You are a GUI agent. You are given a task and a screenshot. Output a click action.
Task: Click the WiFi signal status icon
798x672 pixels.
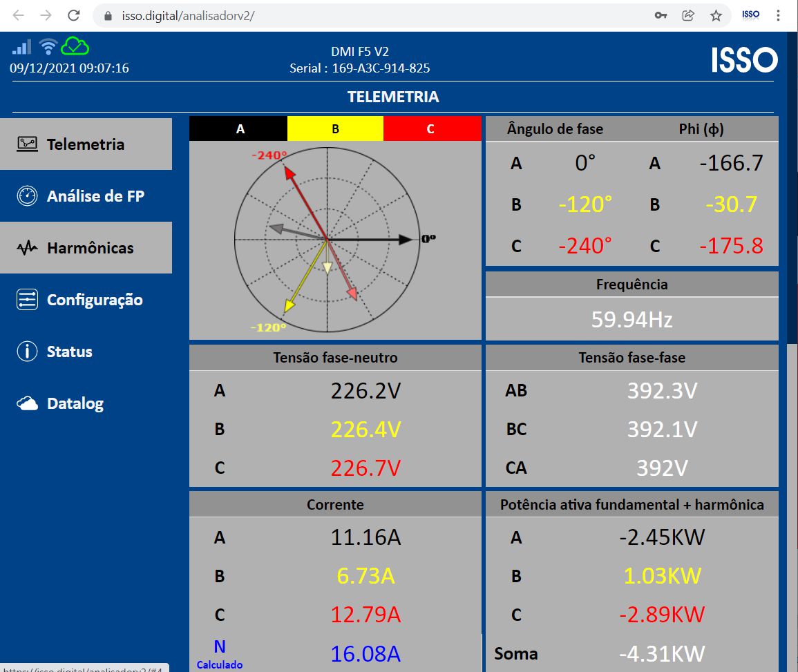[x=48, y=46]
